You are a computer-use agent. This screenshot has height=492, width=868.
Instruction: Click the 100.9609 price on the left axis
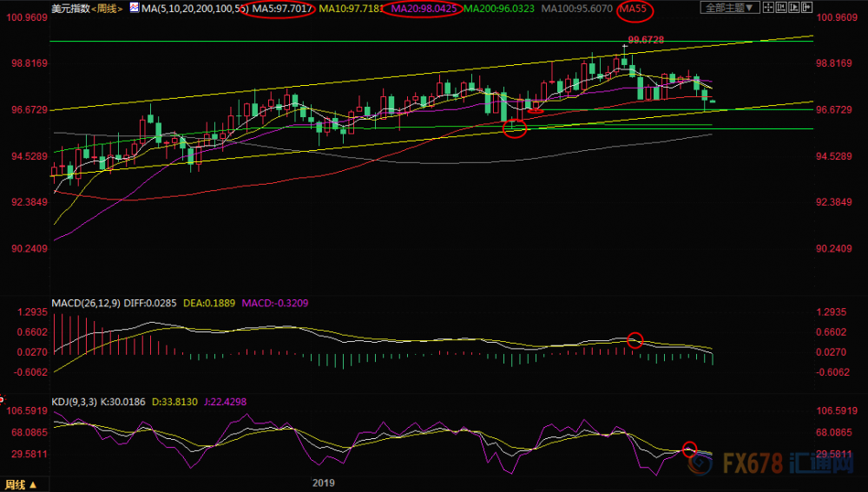tap(27, 17)
